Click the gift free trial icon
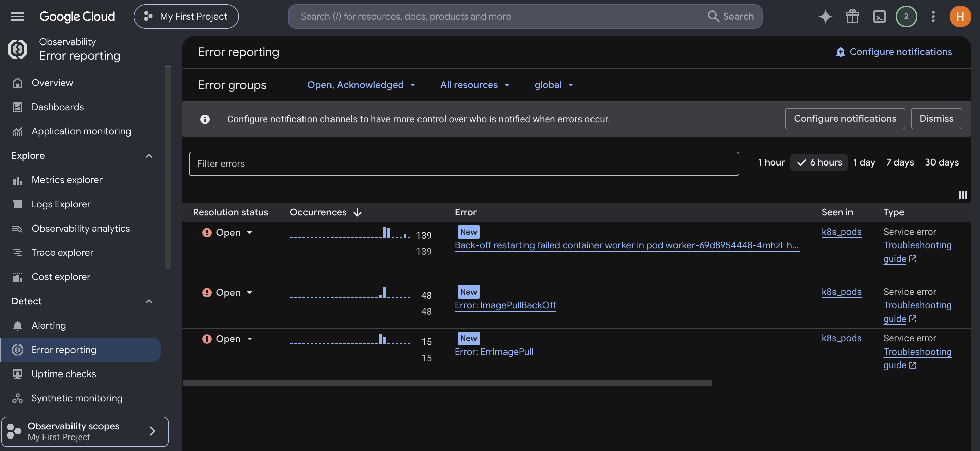Screen dimensions: 980x451 coord(852,17)
